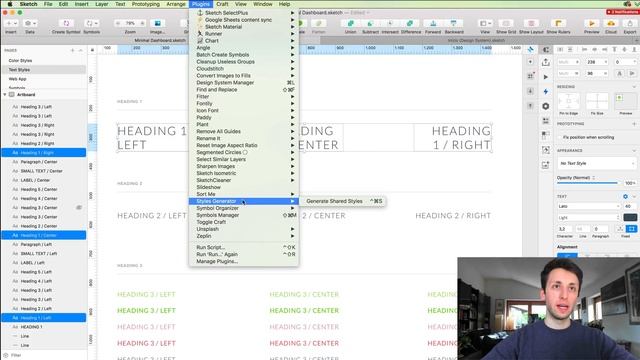Enable Fix position when scrolling checkbox
640x360 pixels.
point(560,138)
